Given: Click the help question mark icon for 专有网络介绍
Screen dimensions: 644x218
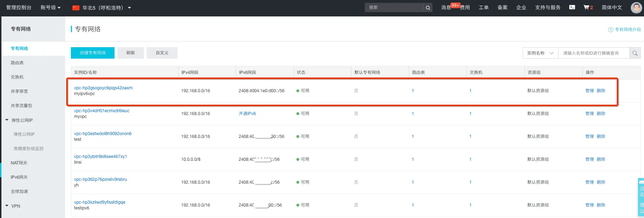Looking at the screenshot, I should point(611,30).
